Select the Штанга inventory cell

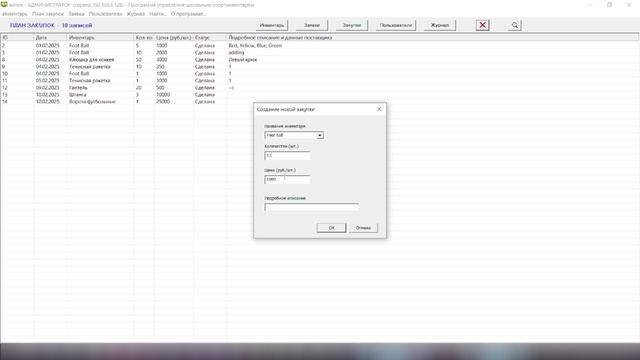click(78, 95)
